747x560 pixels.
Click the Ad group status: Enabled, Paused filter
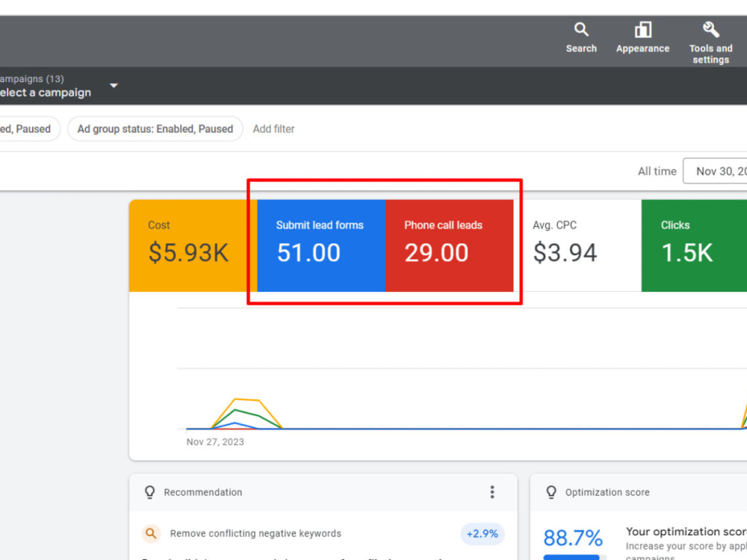pos(155,129)
